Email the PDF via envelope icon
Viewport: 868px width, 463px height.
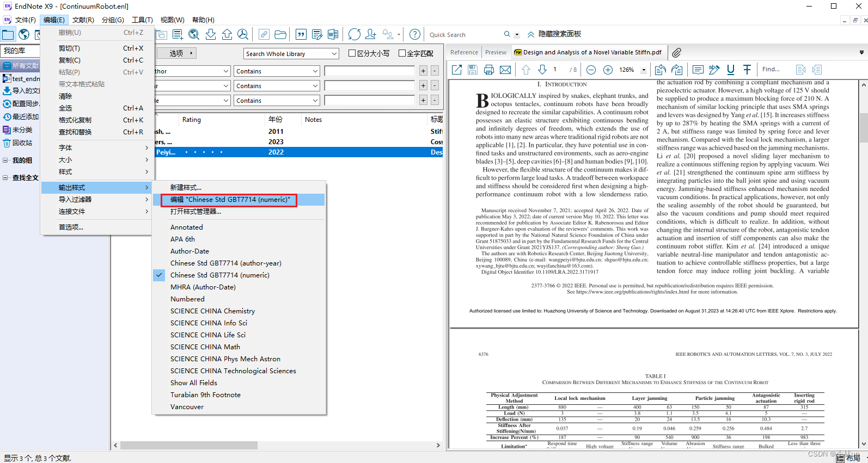[x=505, y=70]
